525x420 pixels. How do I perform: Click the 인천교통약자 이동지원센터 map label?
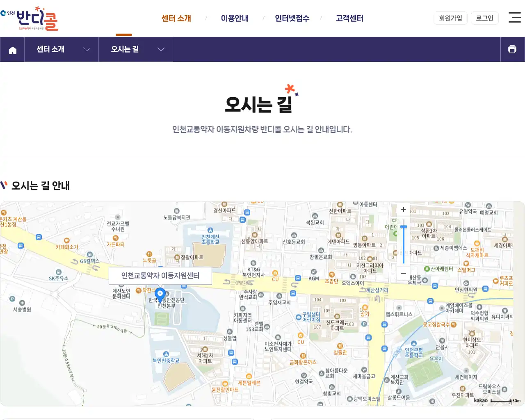point(160,276)
